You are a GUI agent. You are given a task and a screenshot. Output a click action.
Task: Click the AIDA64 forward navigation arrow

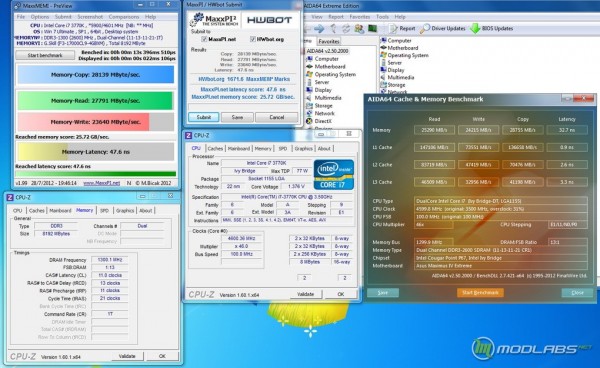click(319, 29)
